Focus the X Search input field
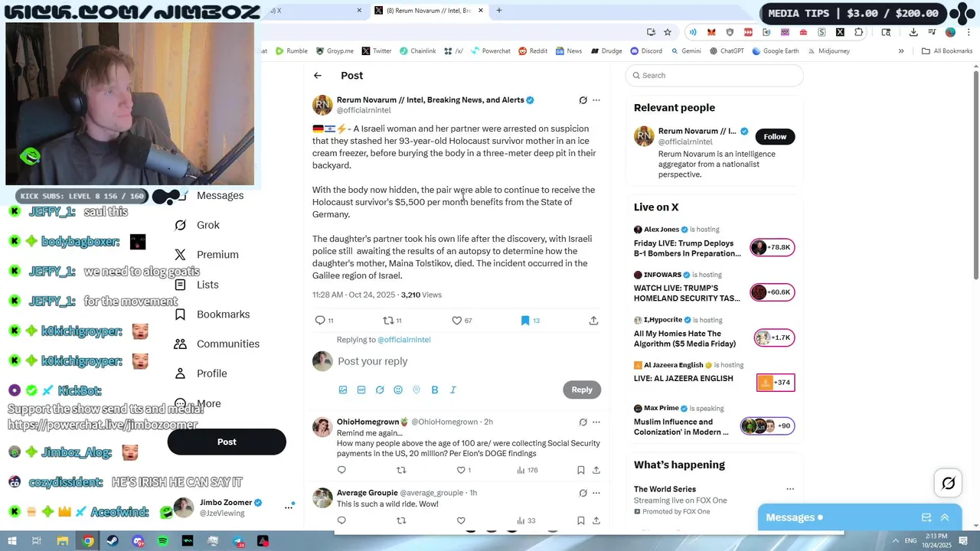The width and height of the screenshot is (980, 551). [x=714, y=75]
